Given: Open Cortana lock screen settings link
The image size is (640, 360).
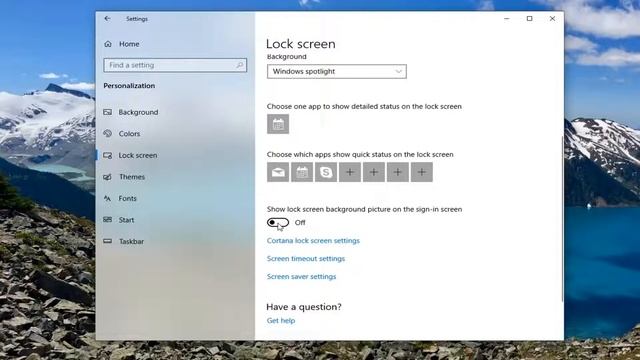Looking at the screenshot, I should point(313,240).
